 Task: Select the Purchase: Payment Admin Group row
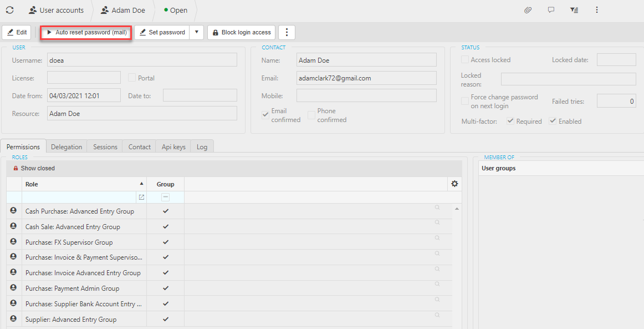tap(229, 288)
